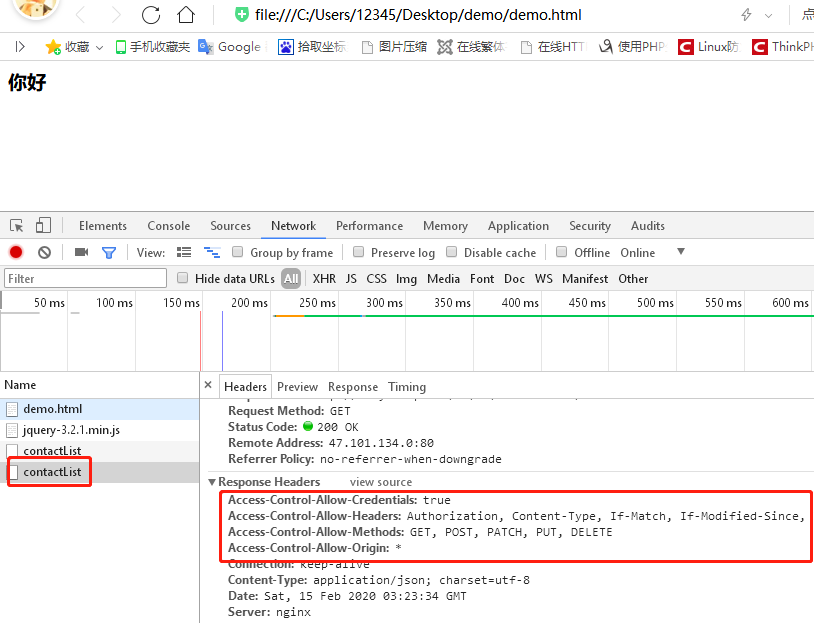Enable screenshot capture with the camera icon

(81, 252)
